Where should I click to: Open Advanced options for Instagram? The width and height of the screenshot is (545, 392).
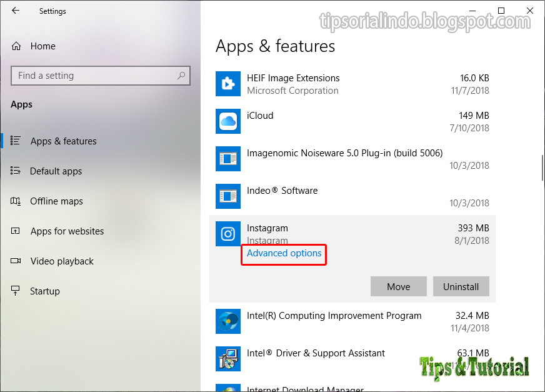[x=284, y=253]
